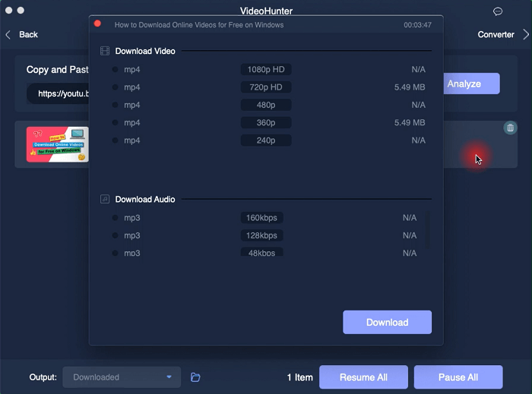The image size is (532, 394).
Task: Select mp4 360p radio option
Action: tap(115, 123)
